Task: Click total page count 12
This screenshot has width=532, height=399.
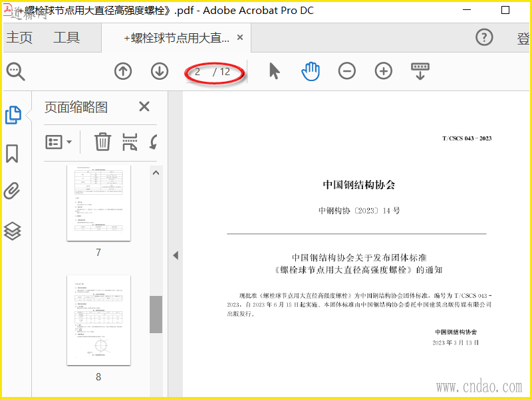Action: pos(225,72)
